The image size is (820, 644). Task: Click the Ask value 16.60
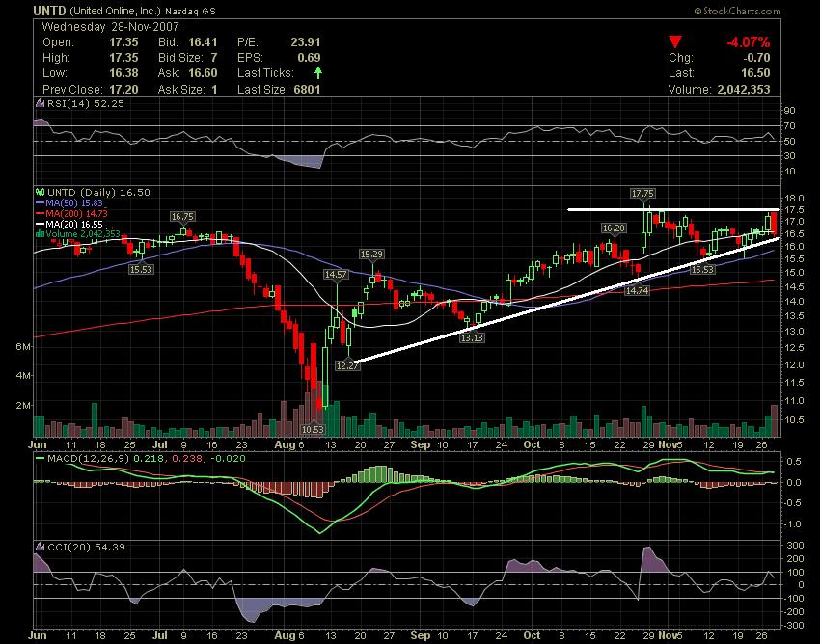(x=203, y=73)
